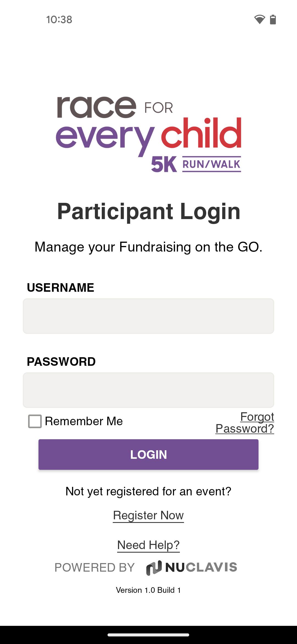
Task: Focus the Password input field
Action: coord(148,390)
